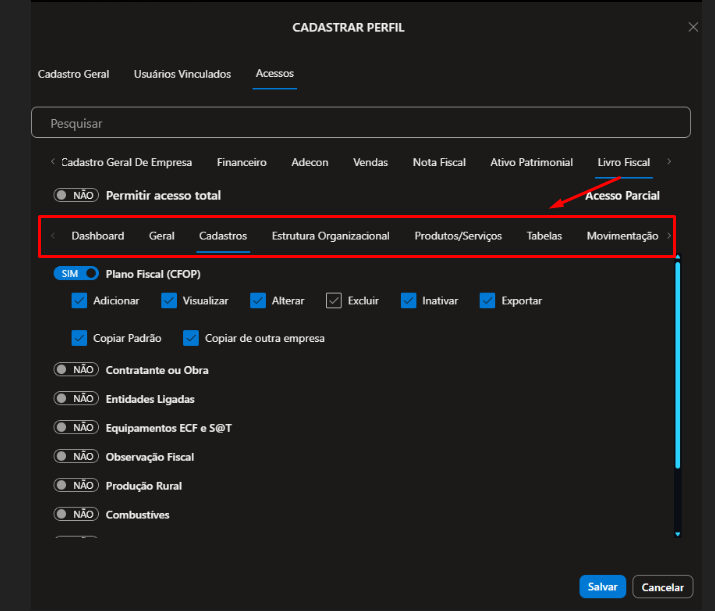Close the Cadastrar Perfil dialog

pos(693,27)
